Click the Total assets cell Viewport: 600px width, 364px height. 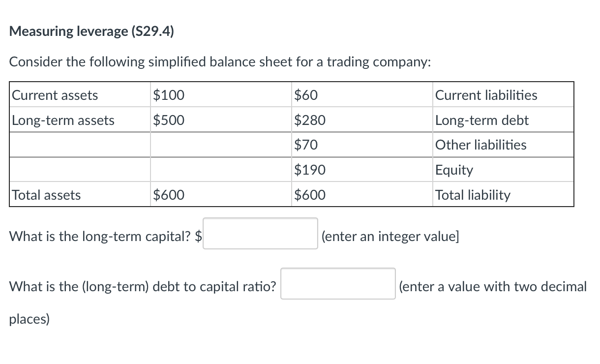(x=46, y=195)
